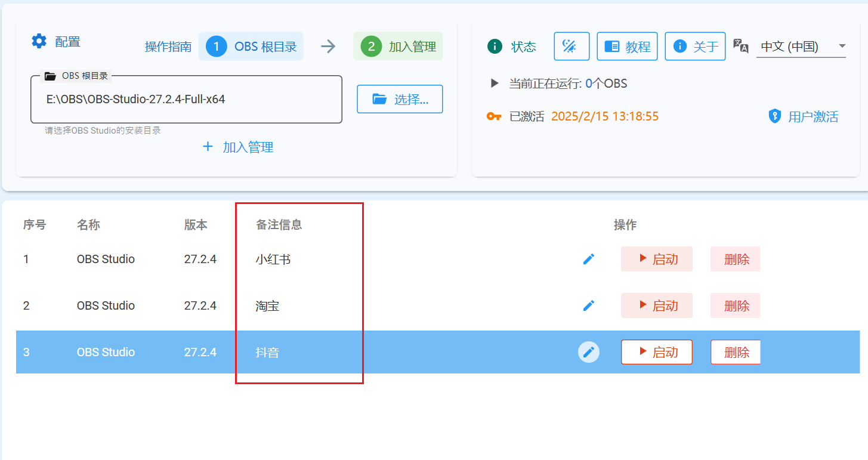Click the 用户激活 link
This screenshot has width=868, height=460.
point(804,116)
